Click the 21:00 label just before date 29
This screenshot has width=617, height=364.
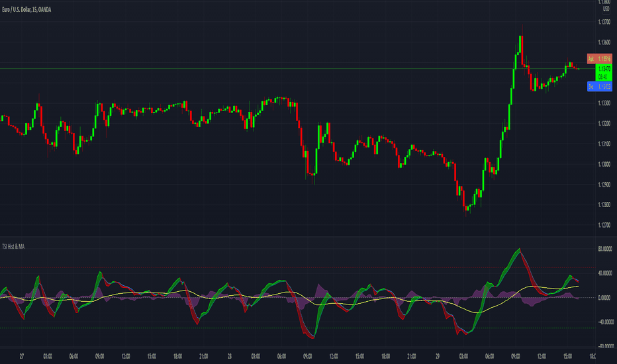412,357
